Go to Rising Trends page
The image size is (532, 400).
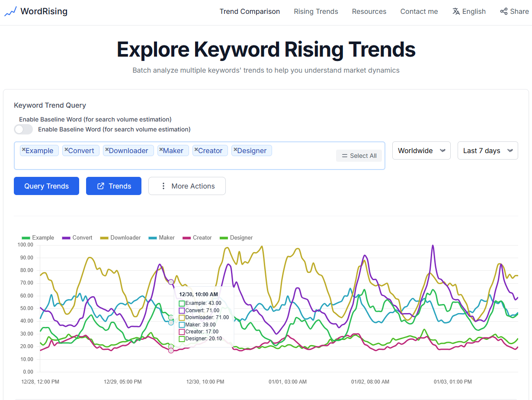[x=316, y=12]
